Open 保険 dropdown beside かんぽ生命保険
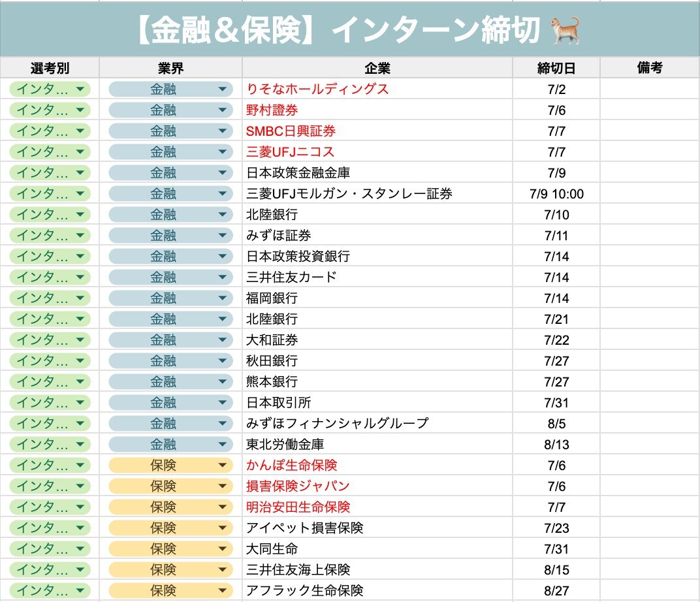The height and width of the screenshot is (602, 700). [x=170, y=465]
